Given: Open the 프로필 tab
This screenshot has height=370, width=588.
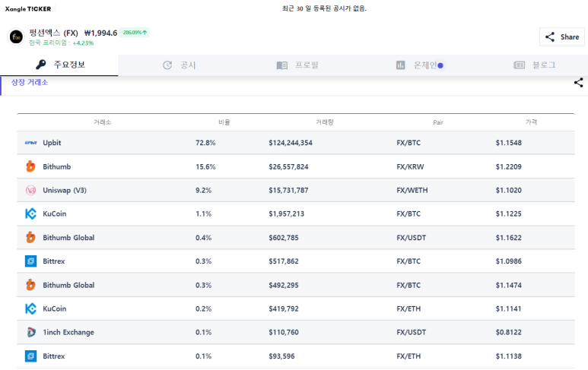Looking at the screenshot, I should tap(297, 65).
